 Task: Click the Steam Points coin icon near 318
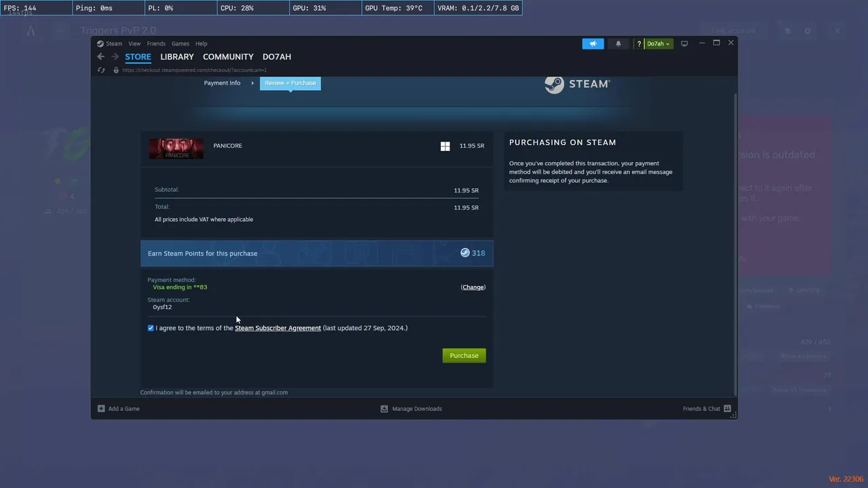tap(465, 253)
